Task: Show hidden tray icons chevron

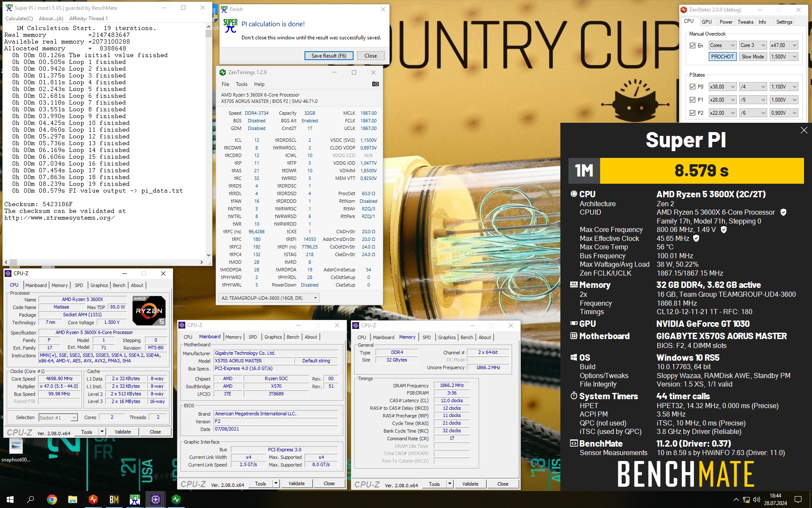Action: (736, 500)
